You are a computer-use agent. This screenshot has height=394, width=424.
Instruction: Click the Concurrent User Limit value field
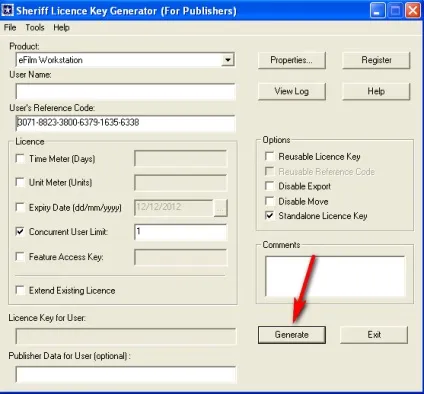[x=181, y=232]
